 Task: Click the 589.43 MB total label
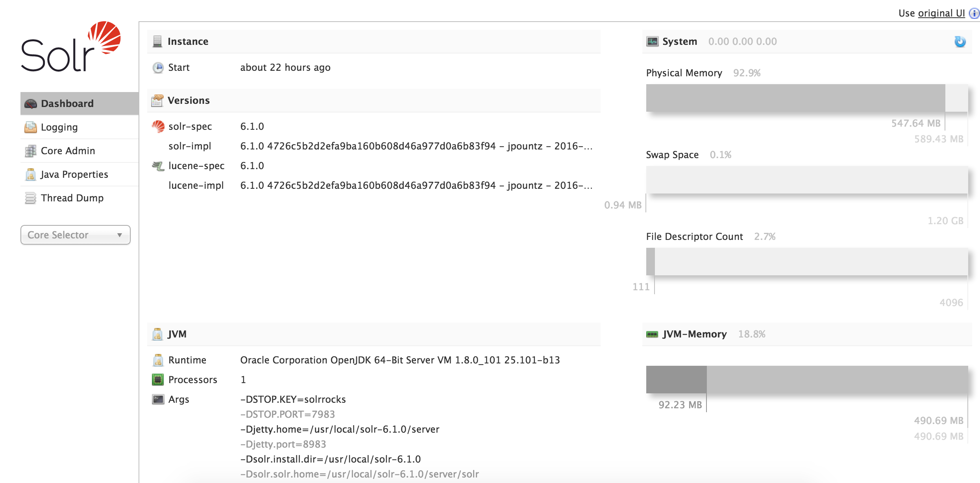(x=939, y=139)
